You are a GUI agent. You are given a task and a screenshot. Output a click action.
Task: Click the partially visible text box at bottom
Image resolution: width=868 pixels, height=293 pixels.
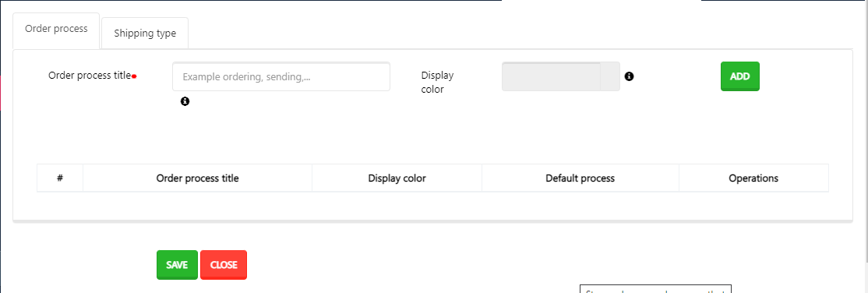point(656,289)
